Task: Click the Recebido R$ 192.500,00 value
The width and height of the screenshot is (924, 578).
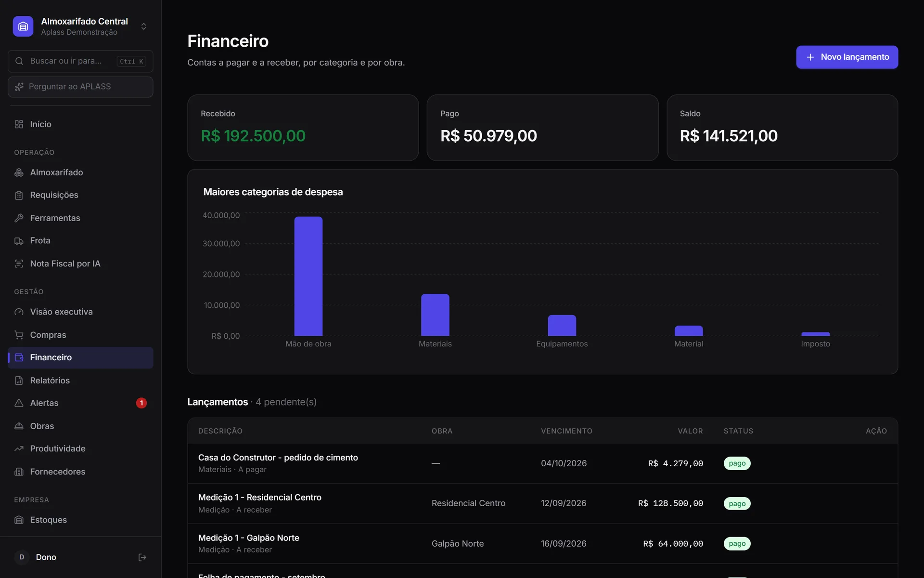Action: coord(253,136)
